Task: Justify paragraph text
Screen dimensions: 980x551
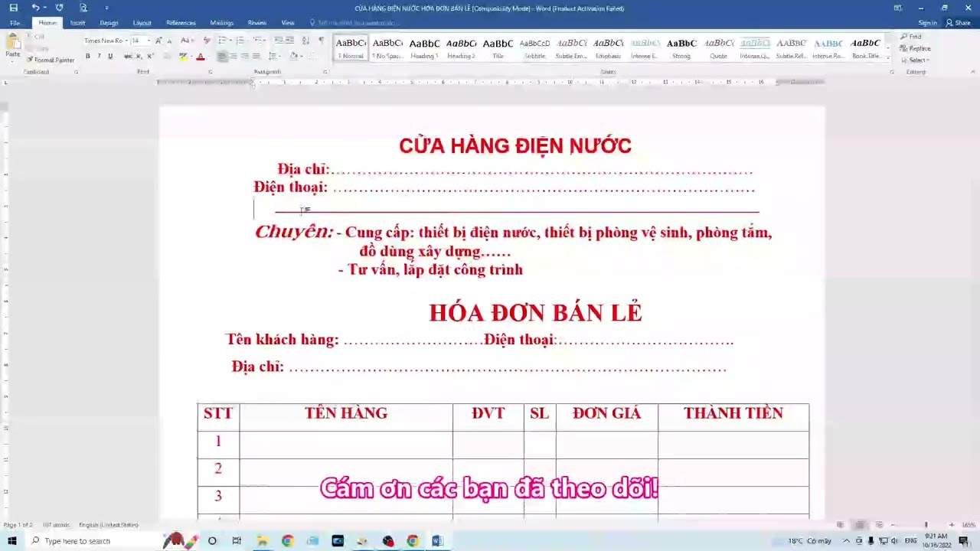Action: click(256, 56)
